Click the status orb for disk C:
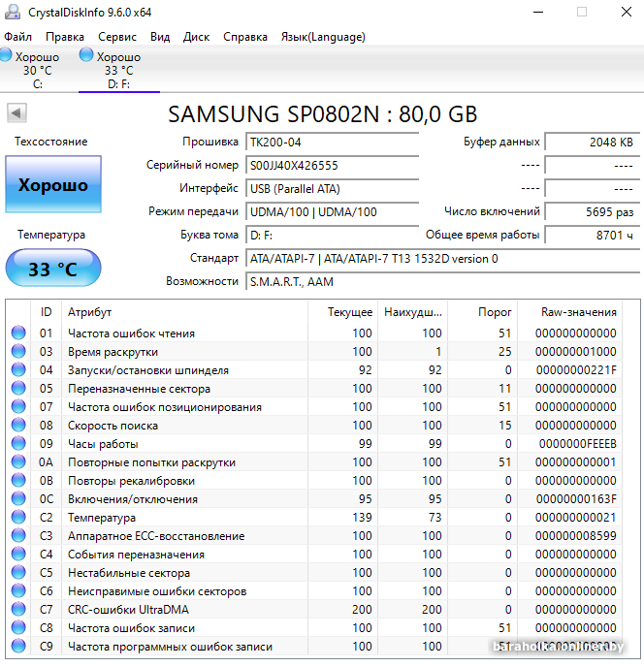644x667 pixels. 6,55
